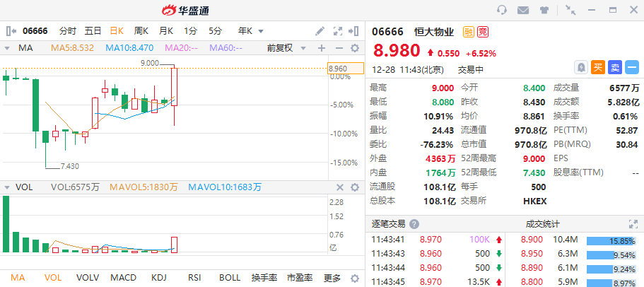Open MA indicator settings gear
The width and height of the screenshot is (644, 287).
click(x=355, y=48)
